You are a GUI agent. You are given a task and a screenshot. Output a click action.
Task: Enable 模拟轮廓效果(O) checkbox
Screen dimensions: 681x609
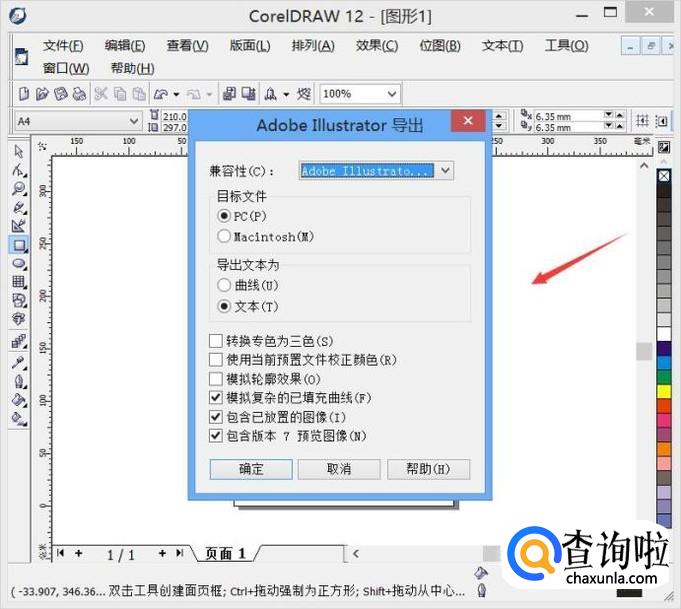(x=216, y=379)
